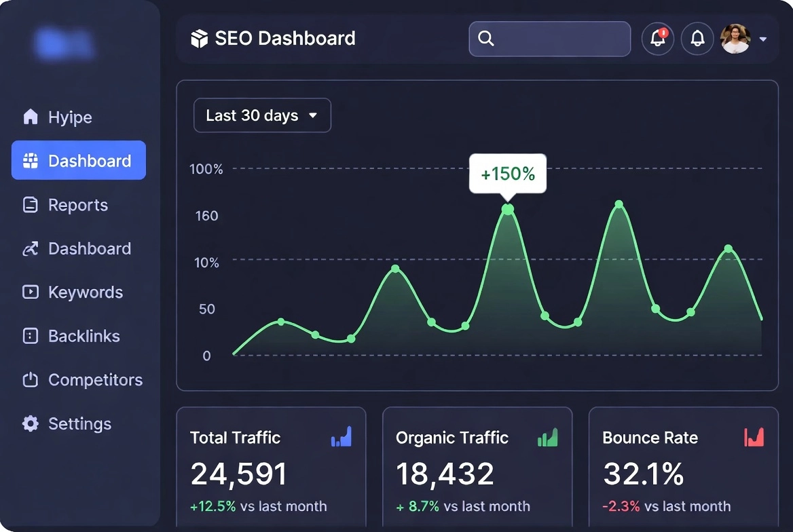
Task: Expand the profile menu arrow beside avatar
Action: point(763,39)
